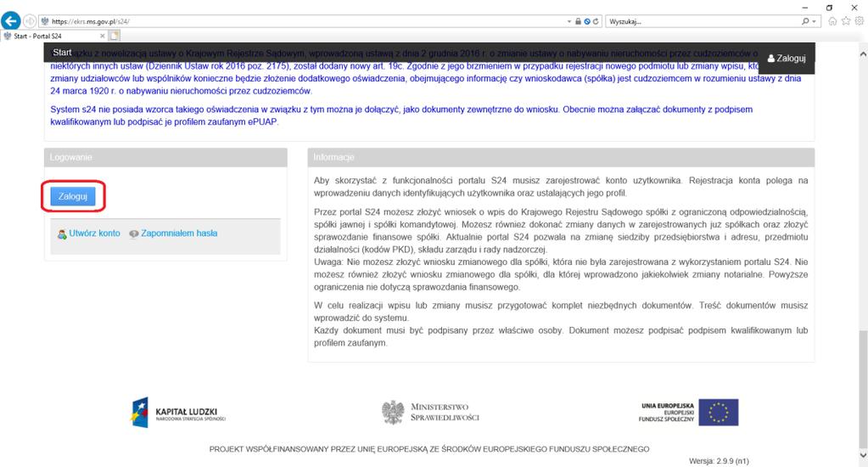Click the greyed-out forward navigation arrow
This screenshot has height=467, width=868.
[x=30, y=21]
